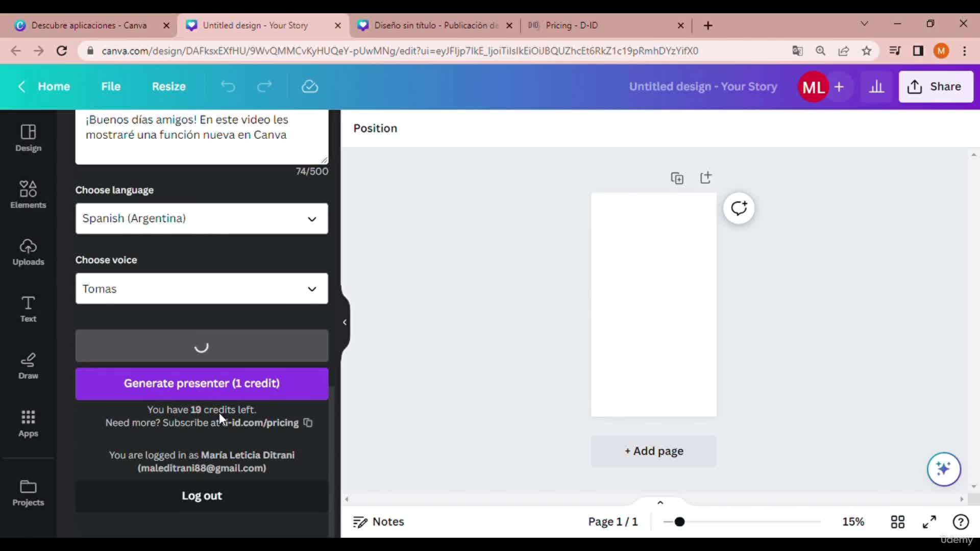Viewport: 980px width, 551px height.
Task: Enter fullscreen presentation mode
Action: click(x=929, y=522)
